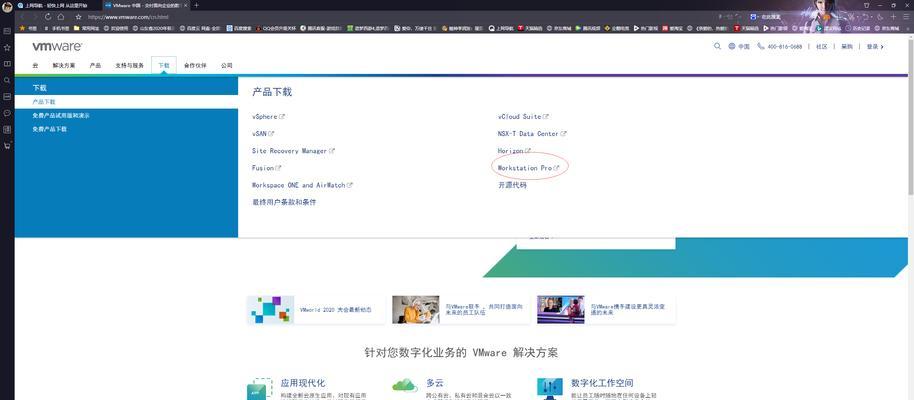The height and width of the screenshot is (400, 914).
Task: Open the vSphere download link
Action: coord(268,117)
